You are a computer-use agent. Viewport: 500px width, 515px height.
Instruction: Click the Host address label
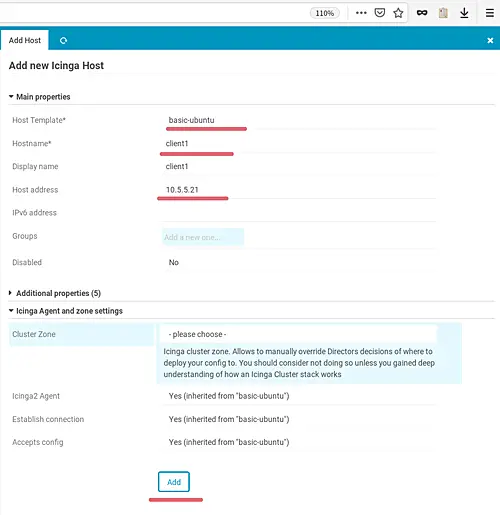tap(35, 190)
